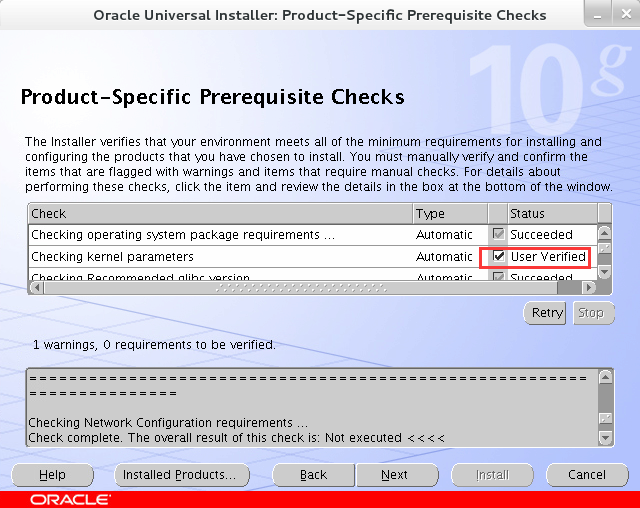Click the Type column header
Viewport: 640px width, 508px height.
(450, 213)
